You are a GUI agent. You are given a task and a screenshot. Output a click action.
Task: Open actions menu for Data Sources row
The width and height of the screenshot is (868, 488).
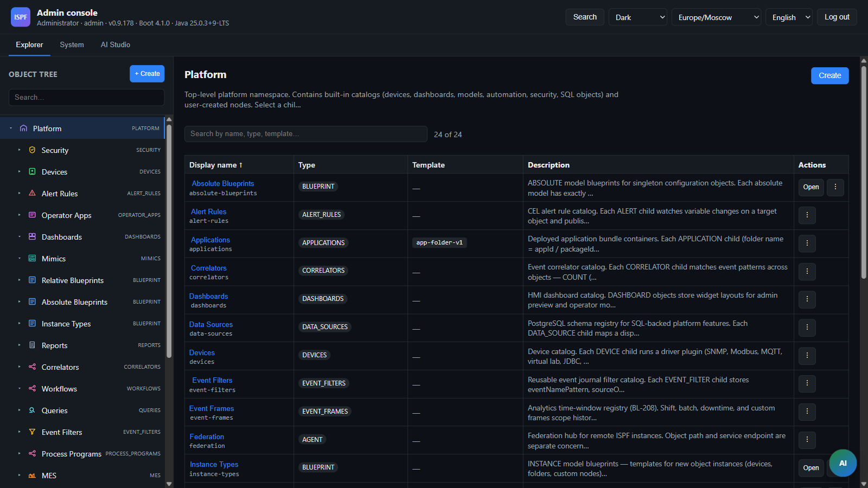coord(807,328)
